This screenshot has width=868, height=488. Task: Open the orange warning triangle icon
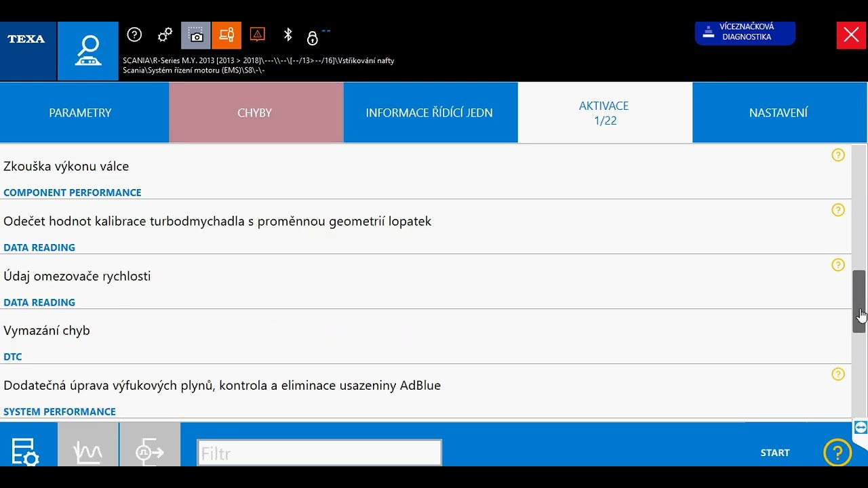tap(257, 35)
